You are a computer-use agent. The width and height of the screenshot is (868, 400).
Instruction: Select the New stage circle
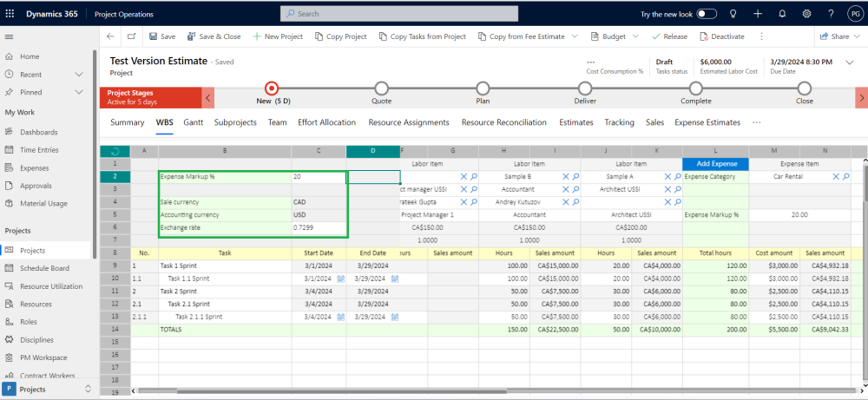pos(272,88)
